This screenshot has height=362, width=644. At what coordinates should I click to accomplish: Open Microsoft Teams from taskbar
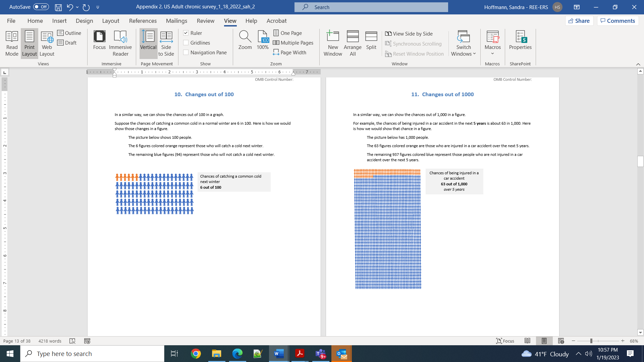[x=321, y=354]
